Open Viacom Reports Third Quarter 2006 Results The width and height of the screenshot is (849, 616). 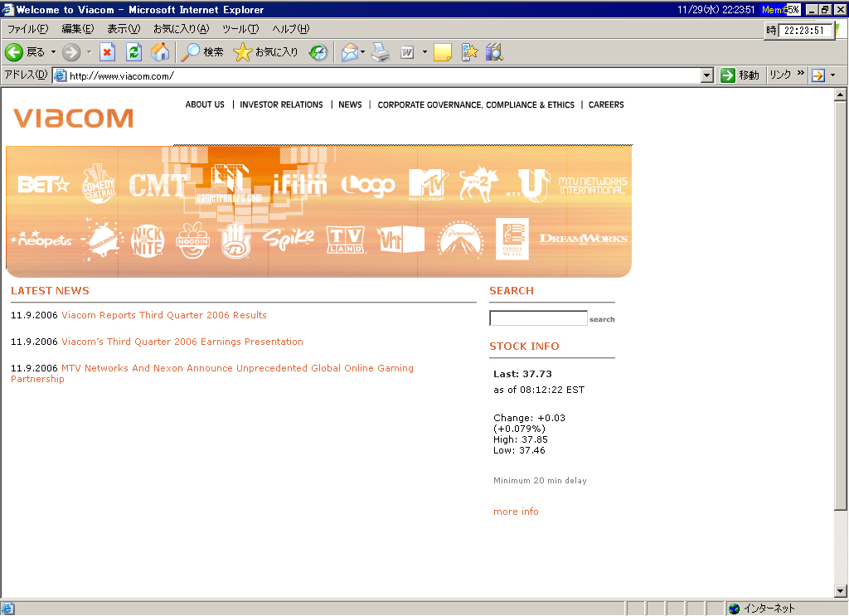tap(164, 315)
